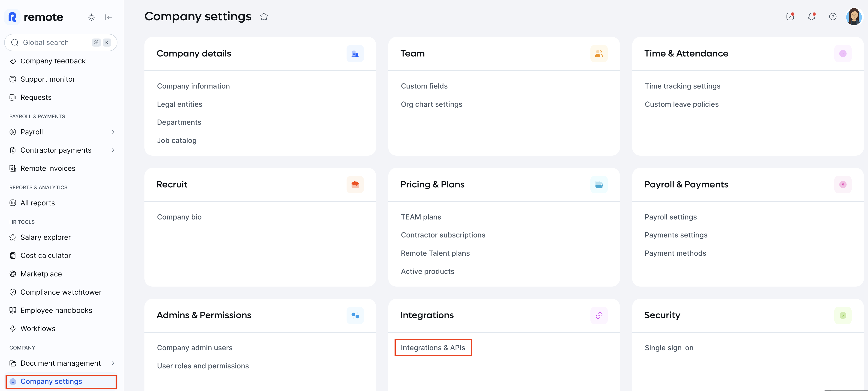Click the Salary explorer star icon
868x391 pixels.
coord(13,237)
